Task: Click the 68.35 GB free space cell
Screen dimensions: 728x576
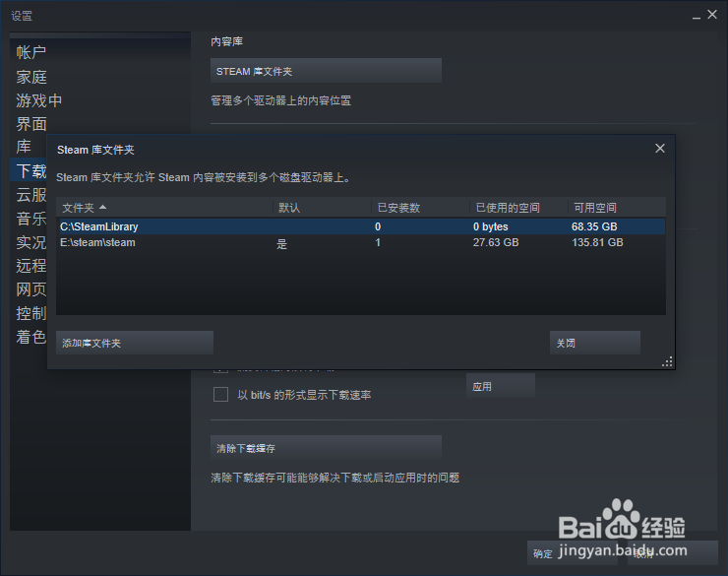Action: [x=594, y=226]
